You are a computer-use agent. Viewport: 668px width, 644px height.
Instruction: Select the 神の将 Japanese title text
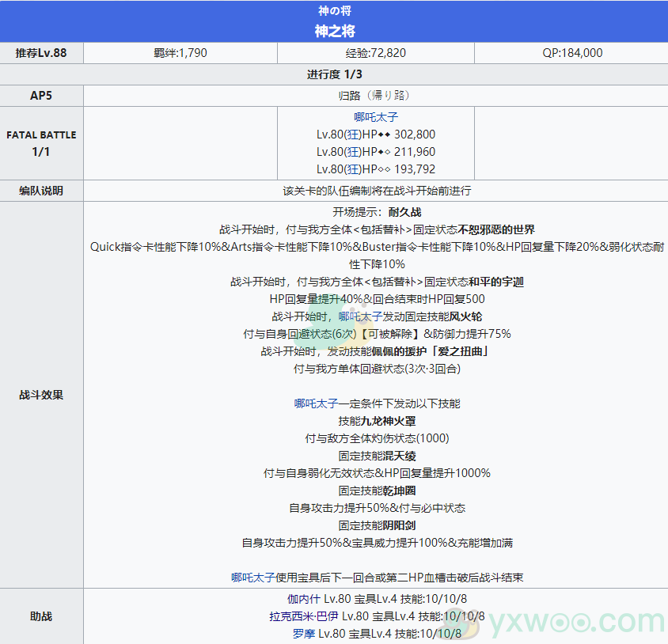(335, 10)
